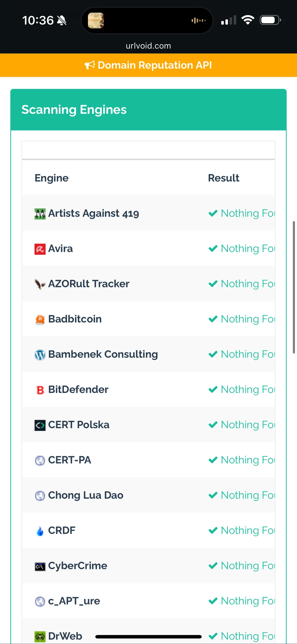Screen dimensions: 297x644
Task: Tap the Badbitcoin orange icon
Action: (40, 319)
